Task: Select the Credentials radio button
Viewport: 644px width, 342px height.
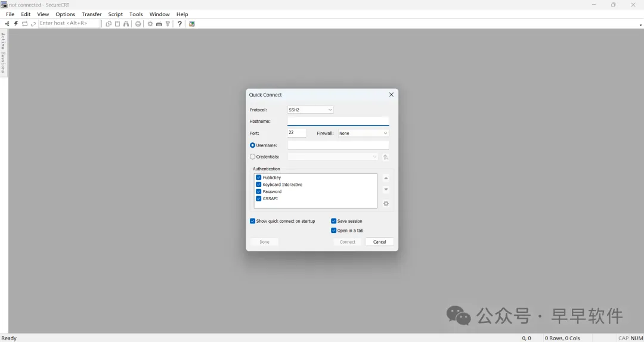Action: click(x=253, y=157)
